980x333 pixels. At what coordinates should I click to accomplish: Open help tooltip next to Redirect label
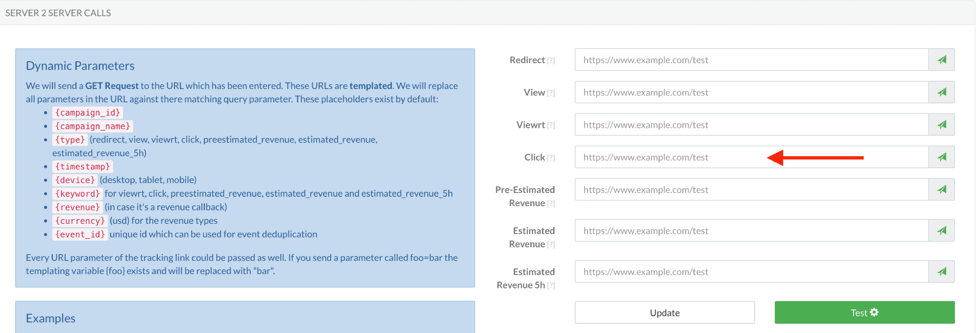click(x=551, y=61)
